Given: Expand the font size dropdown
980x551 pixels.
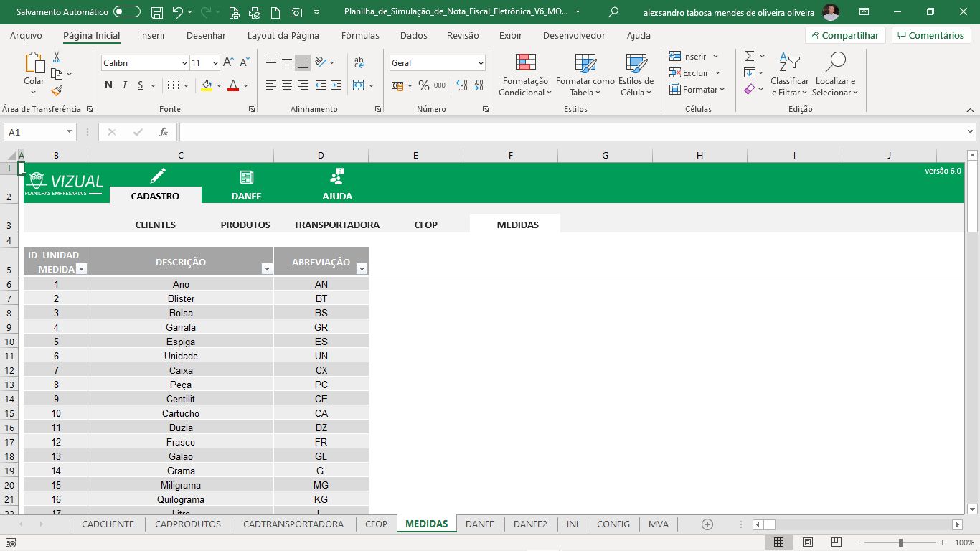Looking at the screenshot, I should [215, 63].
